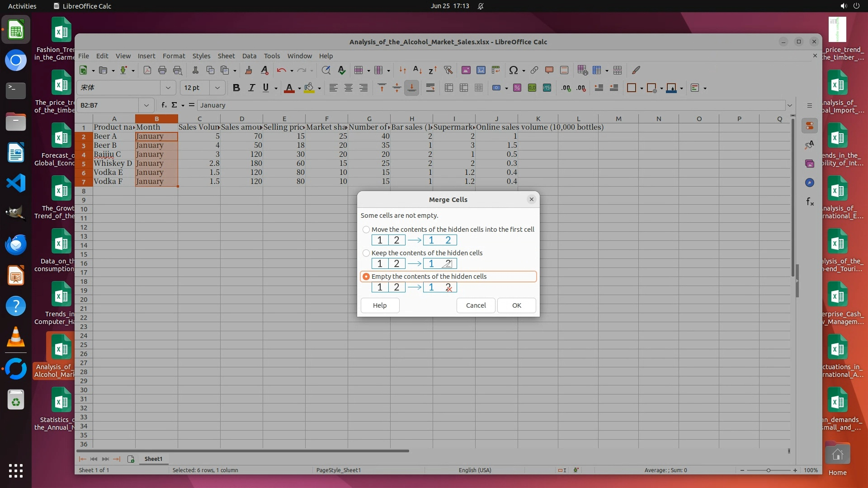This screenshot has width=868, height=488.
Task: Select 'Keep the contents of hidden cells' option
Action: point(366,253)
